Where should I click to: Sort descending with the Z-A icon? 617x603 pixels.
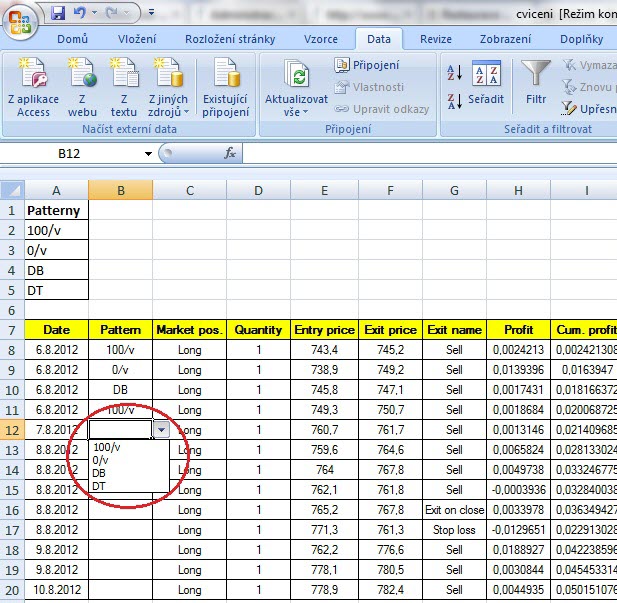[453, 100]
